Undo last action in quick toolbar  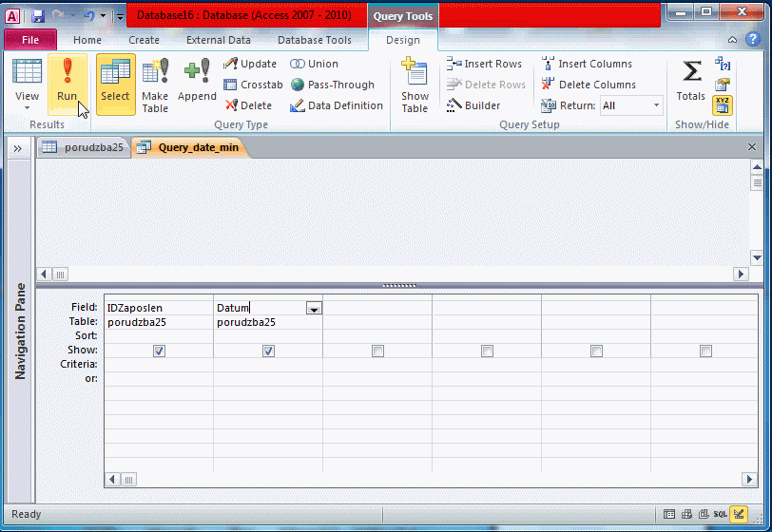pyautogui.click(x=88, y=16)
